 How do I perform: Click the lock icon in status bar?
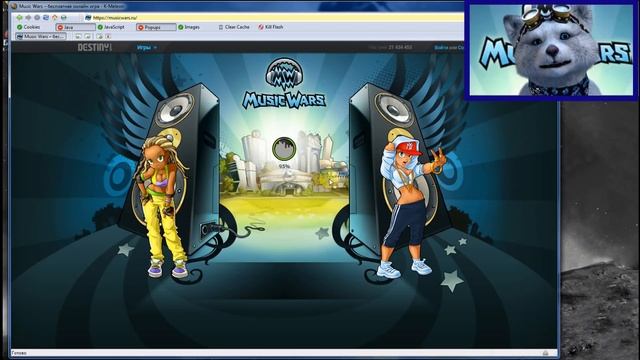point(545,353)
